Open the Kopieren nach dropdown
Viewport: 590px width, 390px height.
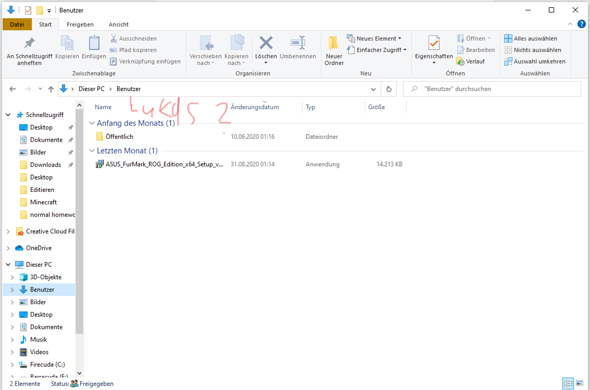tap(236, 50)
